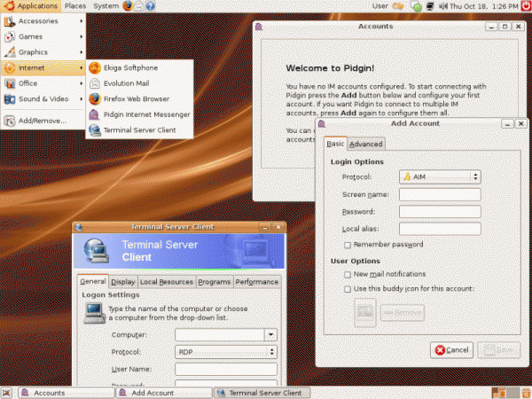Click the User Name field
Image resolution: width=532 pixels, height=399 pixels.
coord(226,369)
